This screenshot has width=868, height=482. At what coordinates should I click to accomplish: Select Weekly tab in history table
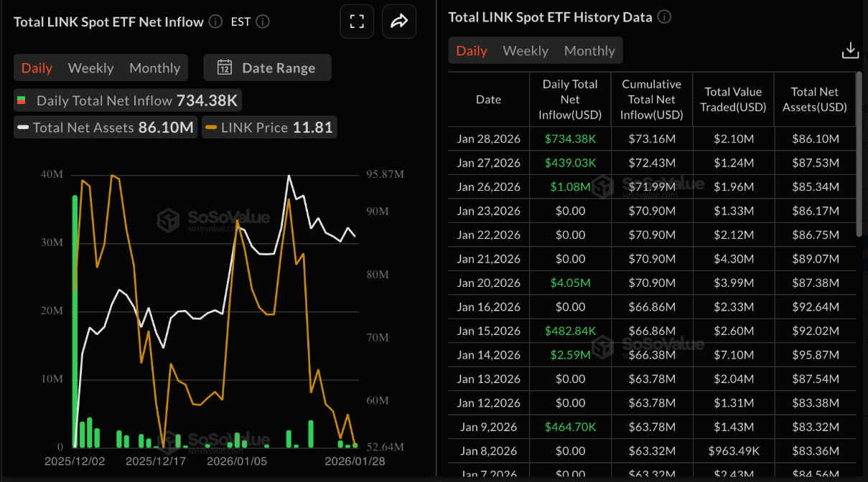[x=526, y=51]
